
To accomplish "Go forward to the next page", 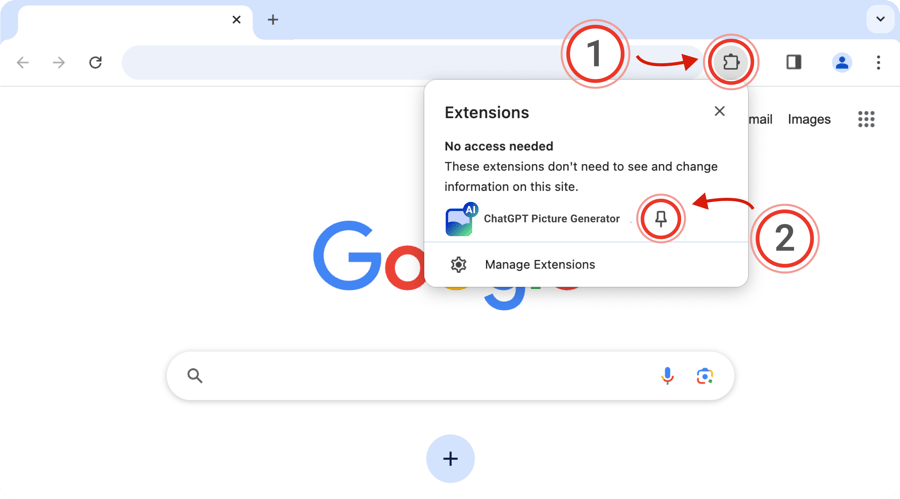I will click(59, 63).
